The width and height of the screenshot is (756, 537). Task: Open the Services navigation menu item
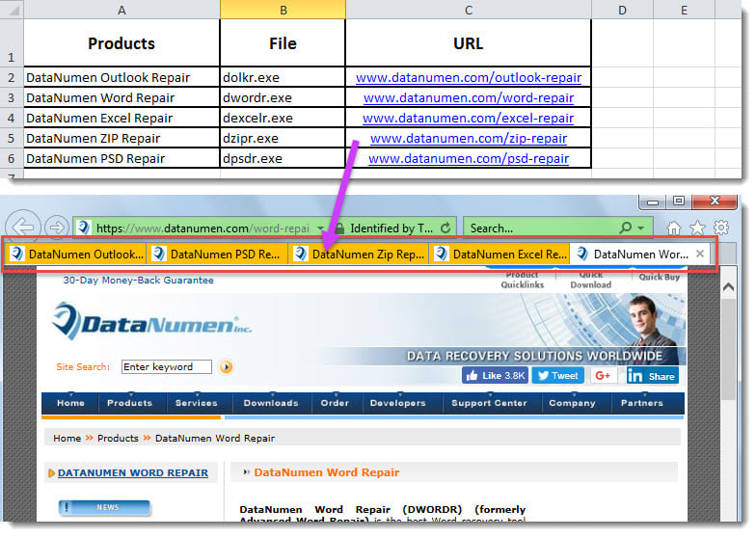point(197,403)
